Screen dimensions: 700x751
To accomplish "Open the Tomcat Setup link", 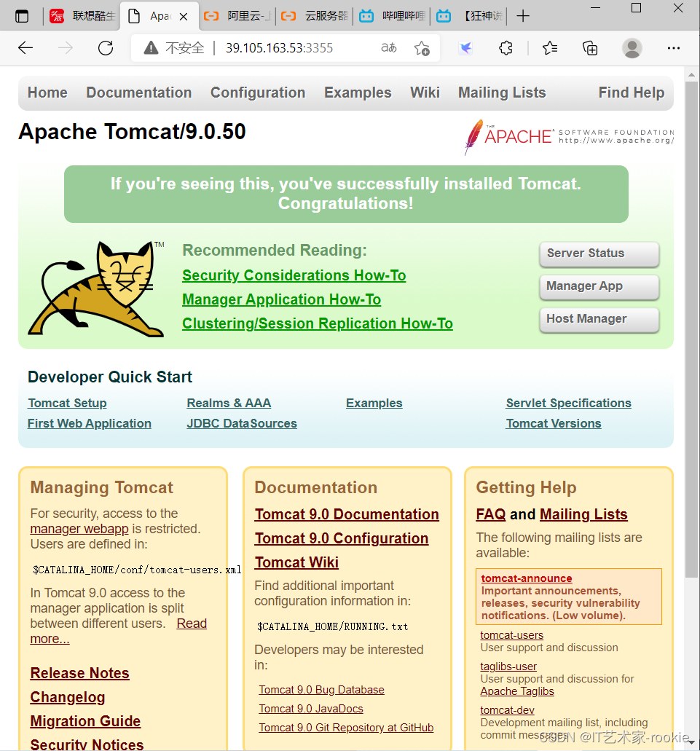I will 67,404.
